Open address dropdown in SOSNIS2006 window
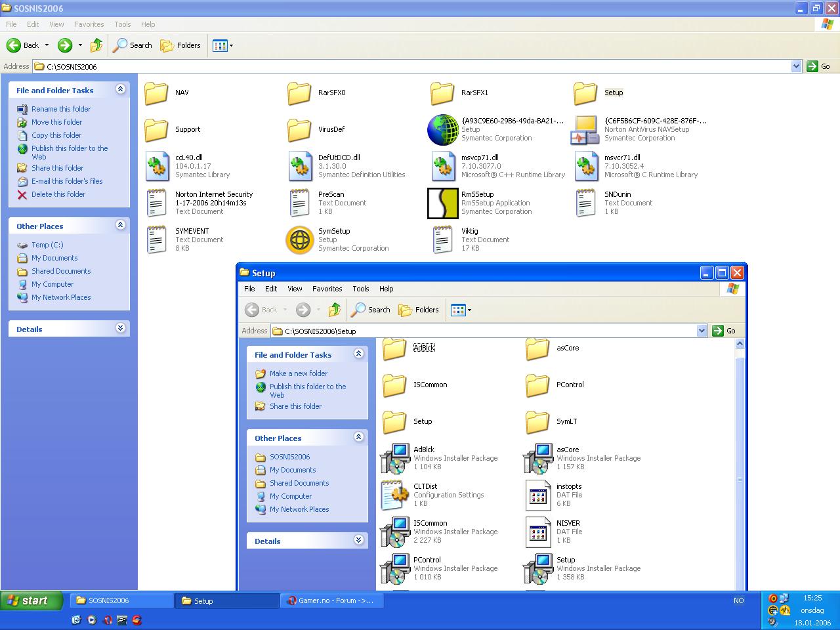Screen dimensions: 840x630 point(796,66)
